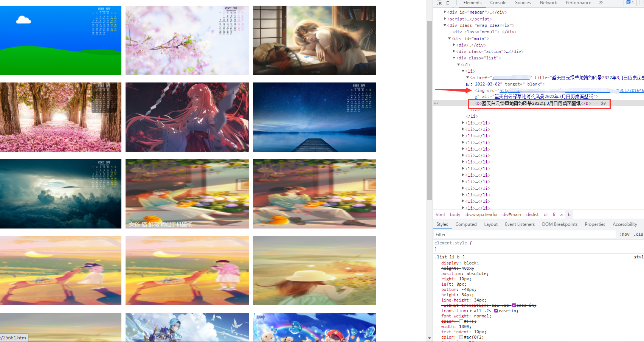Screen dimensions: 644x342
Task: Expand the transition shorthand triangle
Action: click(x=470, y=311)
